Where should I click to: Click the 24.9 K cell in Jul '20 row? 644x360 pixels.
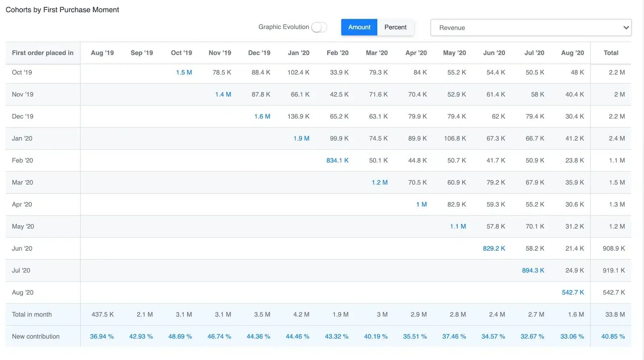pyautogui.click(x=574, y=271)
